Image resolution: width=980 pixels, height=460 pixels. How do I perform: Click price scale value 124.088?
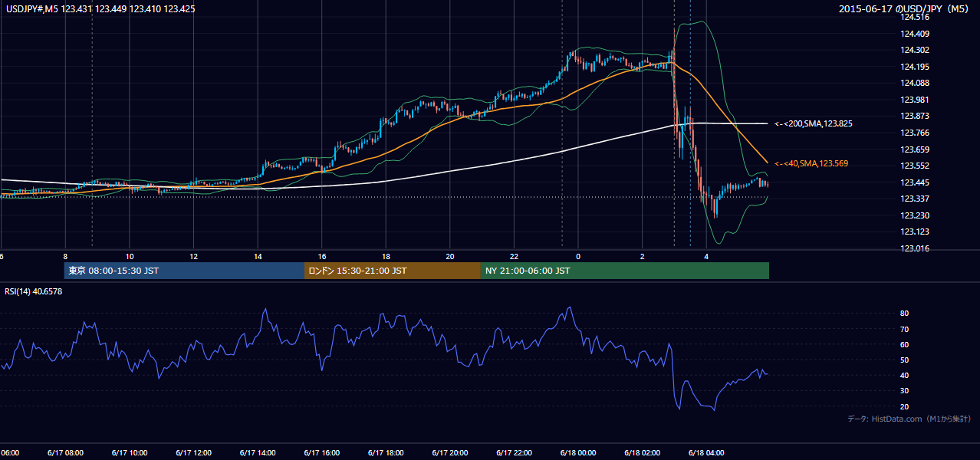pos(915,83)
